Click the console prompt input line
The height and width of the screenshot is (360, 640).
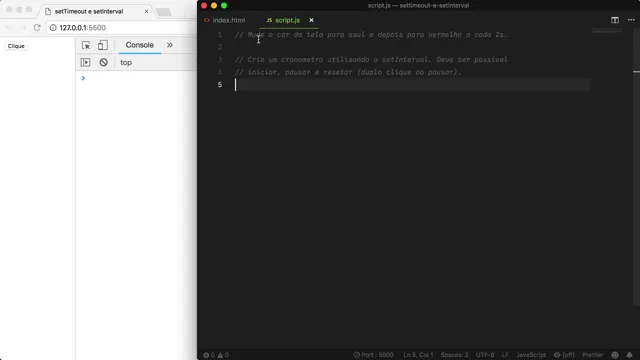[x=139, y=78]
